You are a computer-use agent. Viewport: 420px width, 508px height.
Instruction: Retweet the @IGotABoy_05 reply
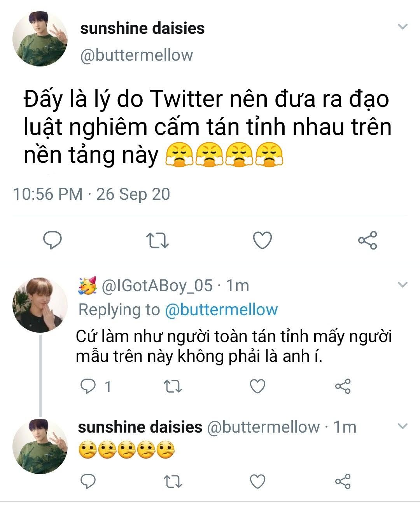173,386
